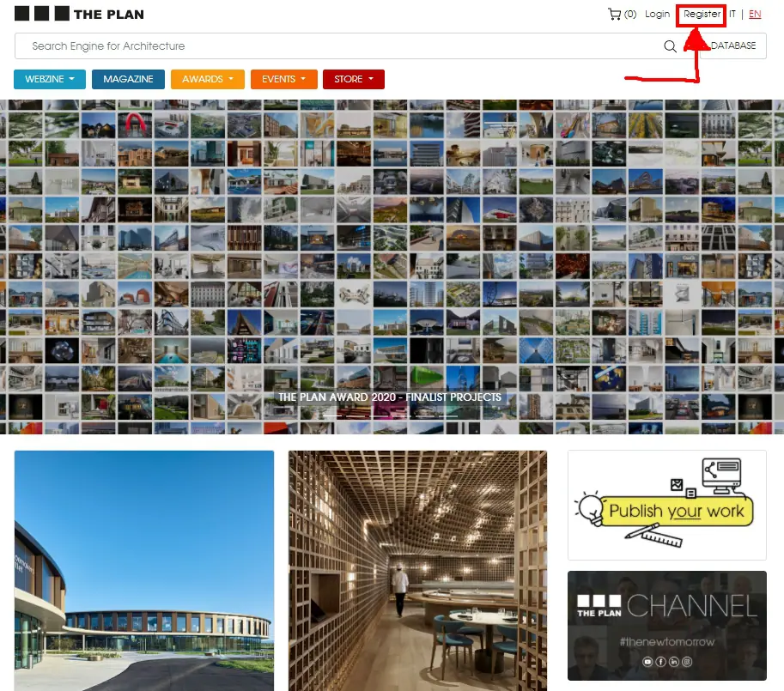This screenshot has width=784, height=691.
Task: Click the Register link
Action: [x=702, y=14]
